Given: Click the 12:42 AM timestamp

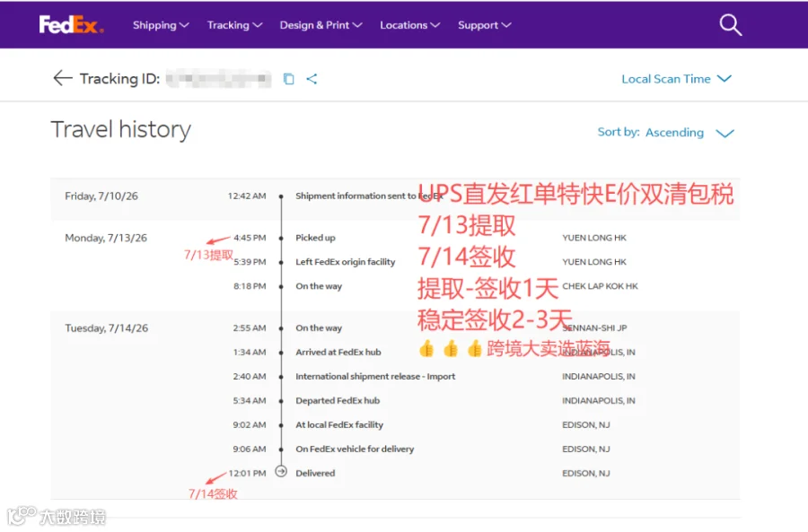Looking at the screenshot, I should click(x=247, y=196).
